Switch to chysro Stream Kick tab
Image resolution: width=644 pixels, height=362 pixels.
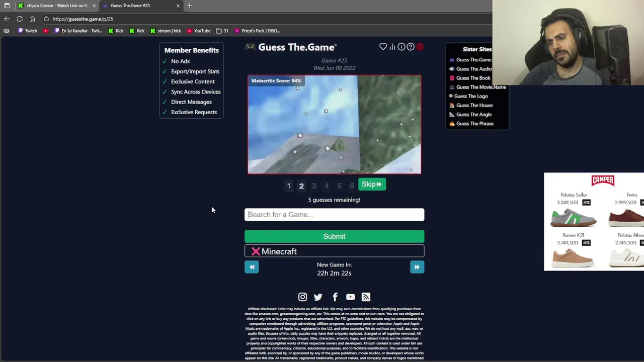(56, 6)
